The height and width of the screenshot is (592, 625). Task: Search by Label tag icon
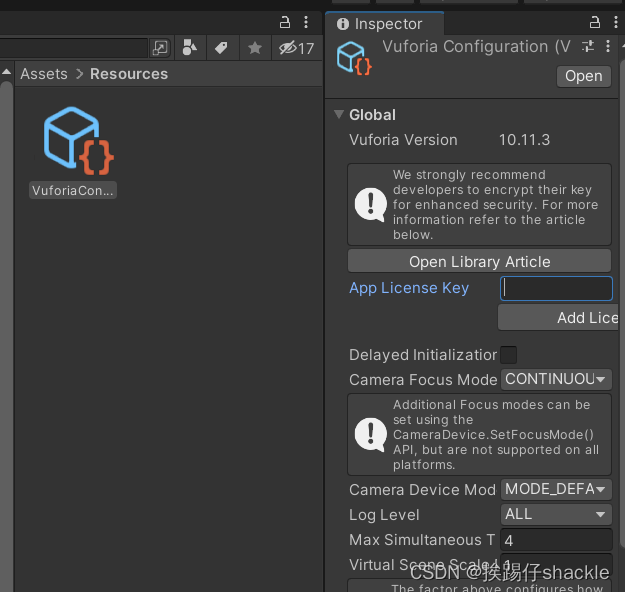[x=222, y=48]
